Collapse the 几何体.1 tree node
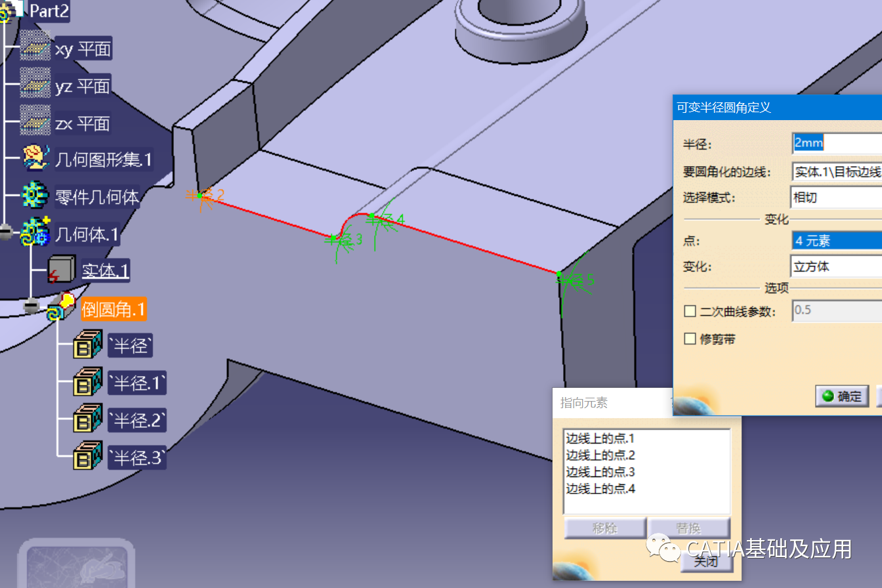 pyautogui.click(x=7, y=232)
